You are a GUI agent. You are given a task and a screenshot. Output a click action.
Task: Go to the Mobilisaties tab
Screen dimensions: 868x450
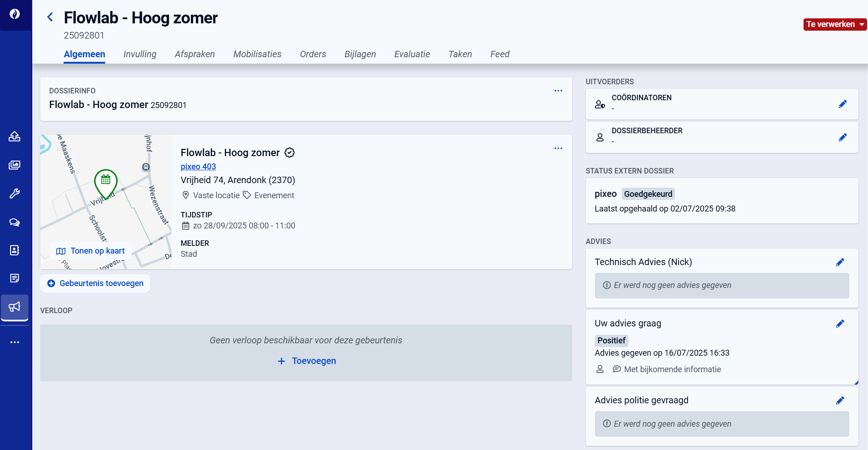tap(257, 54)
